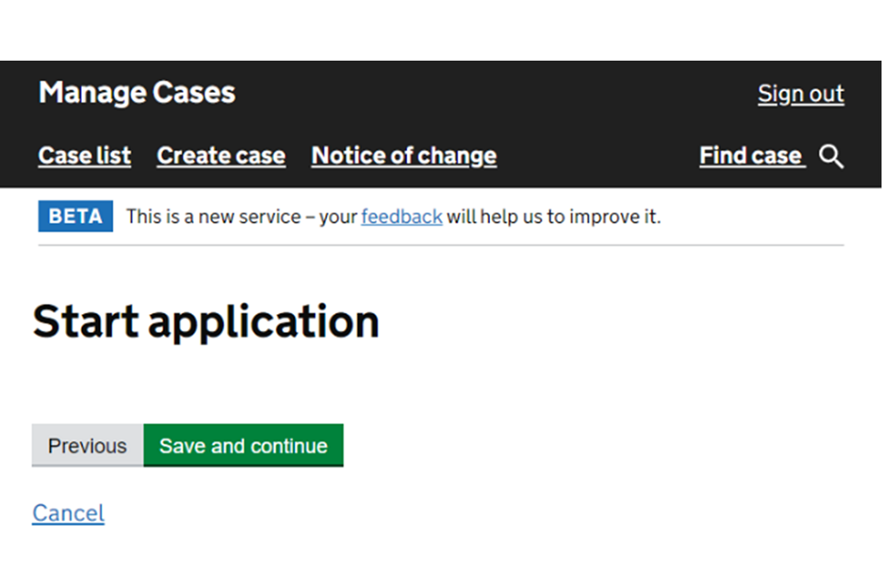Click the word 'Create' in navigation bar
Screen dimensions: 882x588
(x=187, y=156)
